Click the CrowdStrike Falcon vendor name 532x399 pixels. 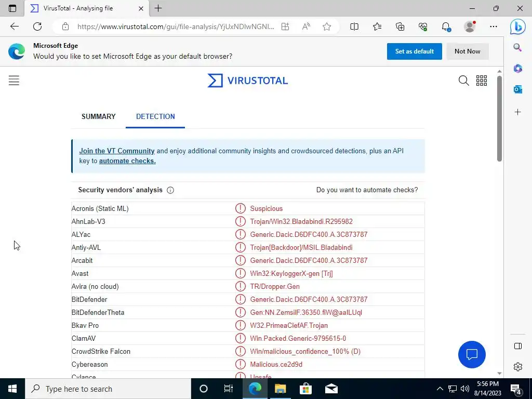pos(101,352)
